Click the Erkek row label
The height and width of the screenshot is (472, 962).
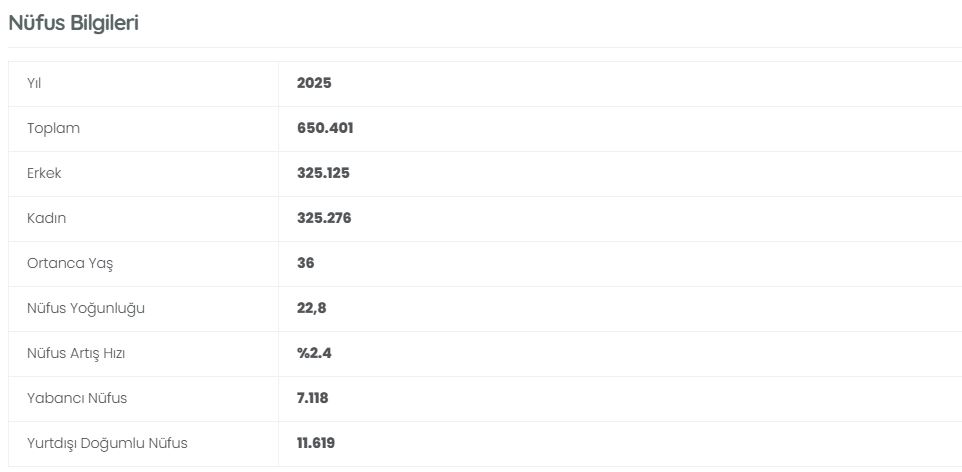[46, 173]
